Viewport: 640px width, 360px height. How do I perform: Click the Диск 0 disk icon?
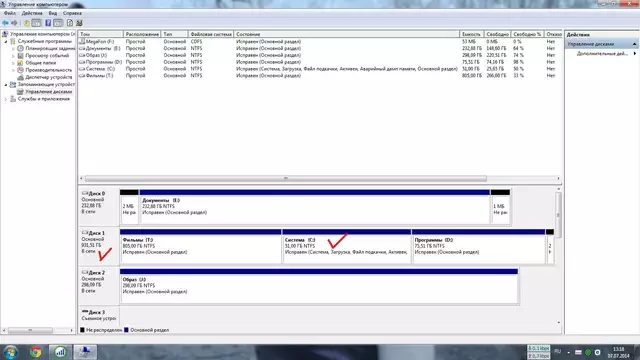tap(85, 193)
